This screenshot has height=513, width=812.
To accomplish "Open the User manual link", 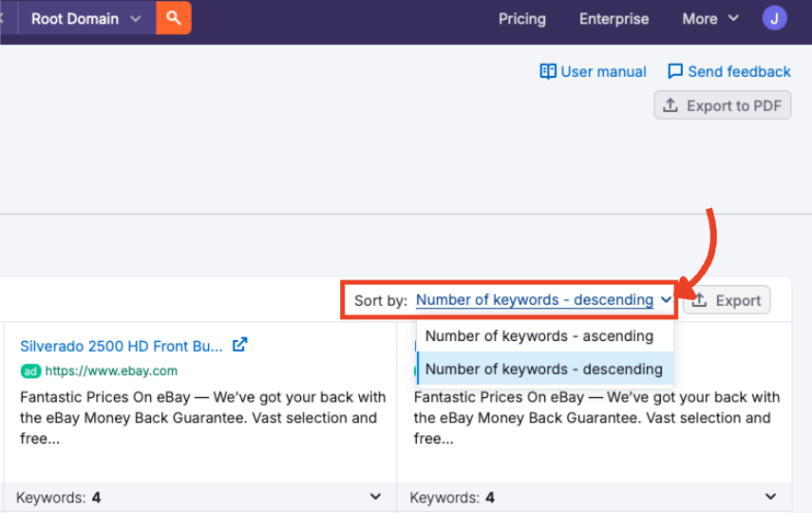I will (x=593, y=71).
